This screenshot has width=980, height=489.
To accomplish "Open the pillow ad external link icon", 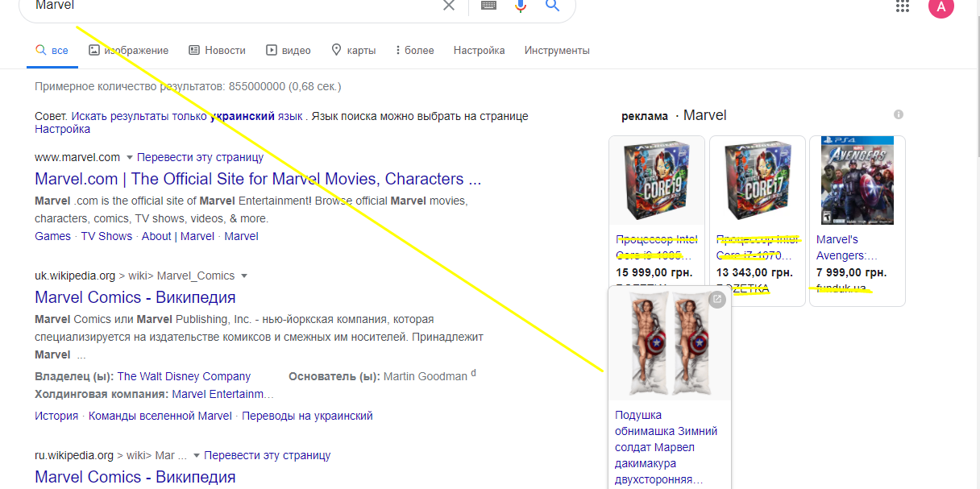I will 717,300.
